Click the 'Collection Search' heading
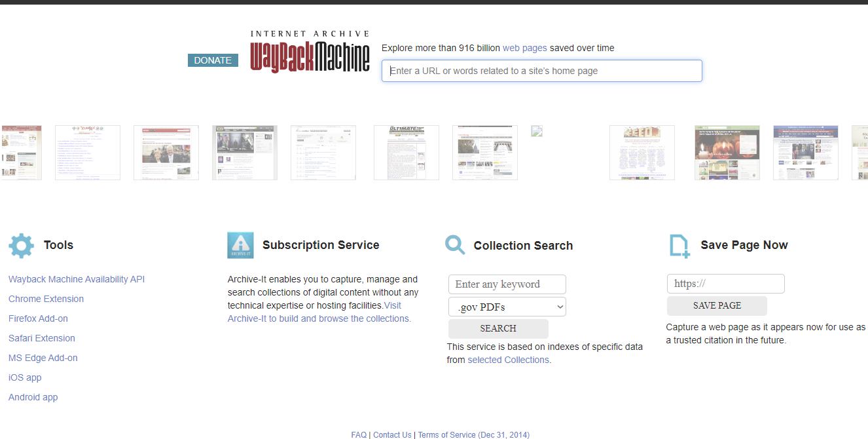The image size is (868, 439). click(x=523, y=246)
